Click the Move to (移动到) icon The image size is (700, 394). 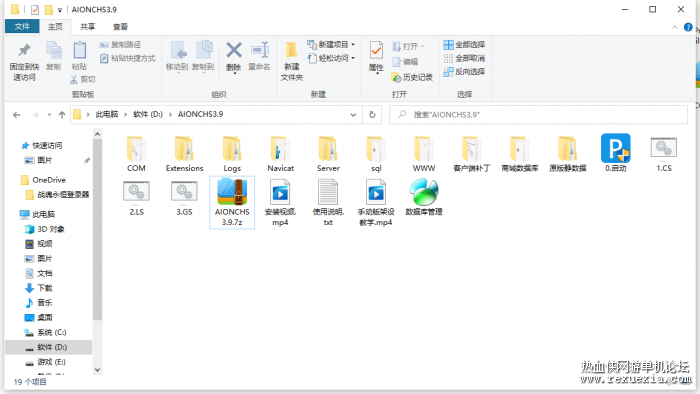pos(177,57)
